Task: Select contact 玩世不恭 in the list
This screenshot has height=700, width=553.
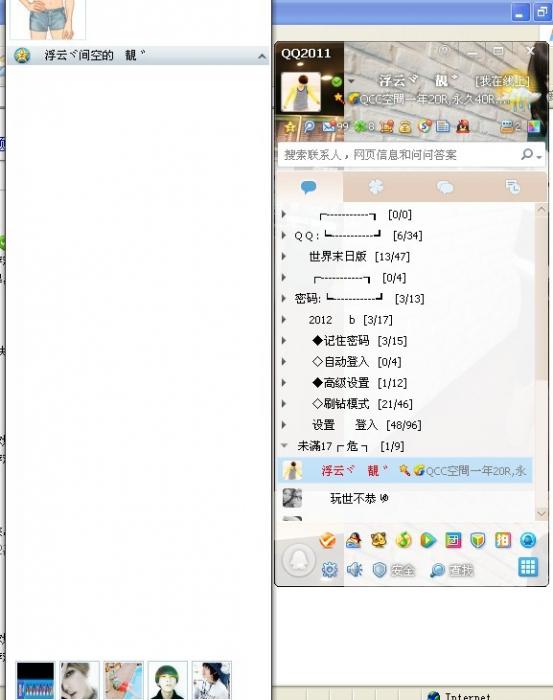Action: point(405,498)
